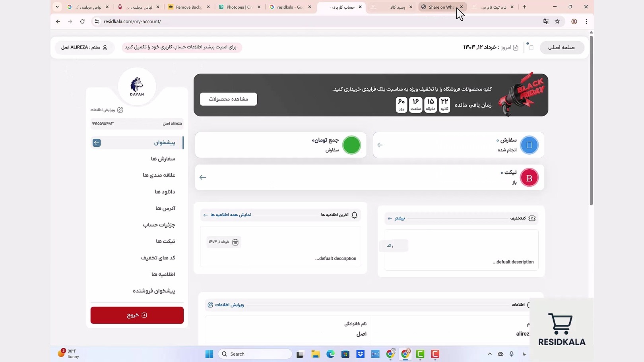644x362 pixels.
Task: Click the green circle icon on the جمع تومان card
Action: tap(351, 145)
